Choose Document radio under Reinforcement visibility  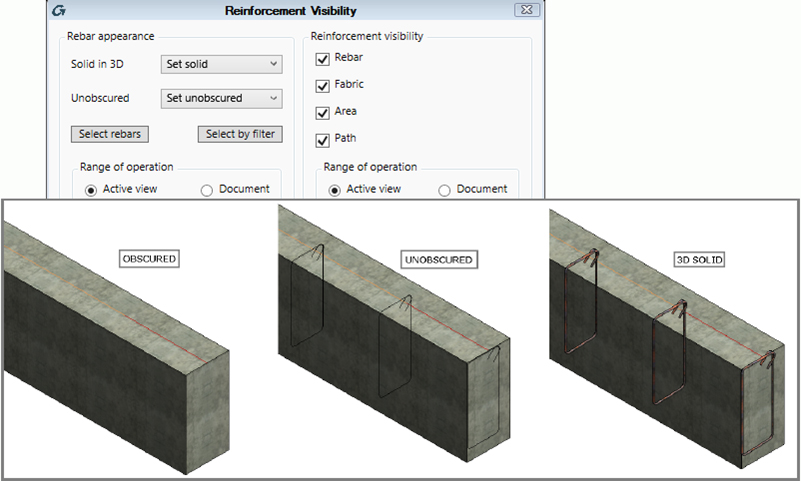[445, 190]
